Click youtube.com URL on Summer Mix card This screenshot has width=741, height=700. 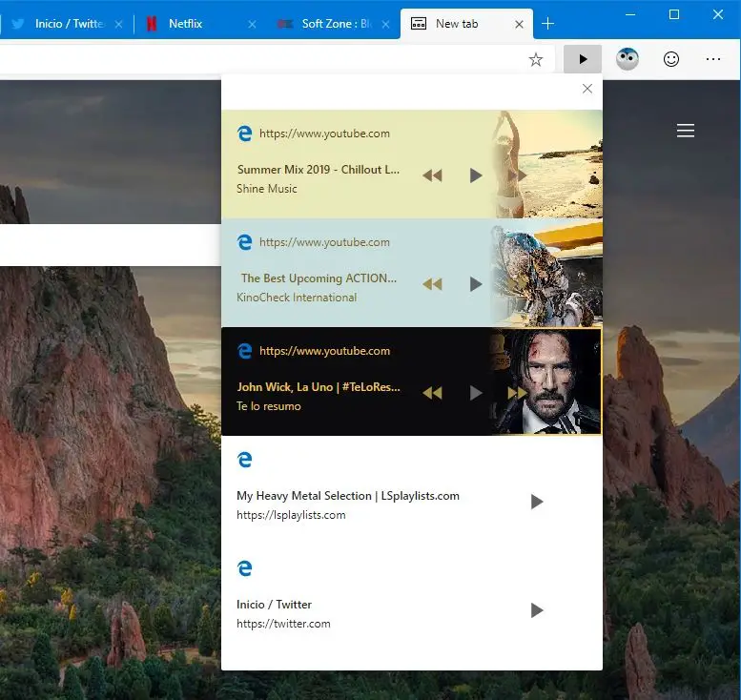[324, 134]
